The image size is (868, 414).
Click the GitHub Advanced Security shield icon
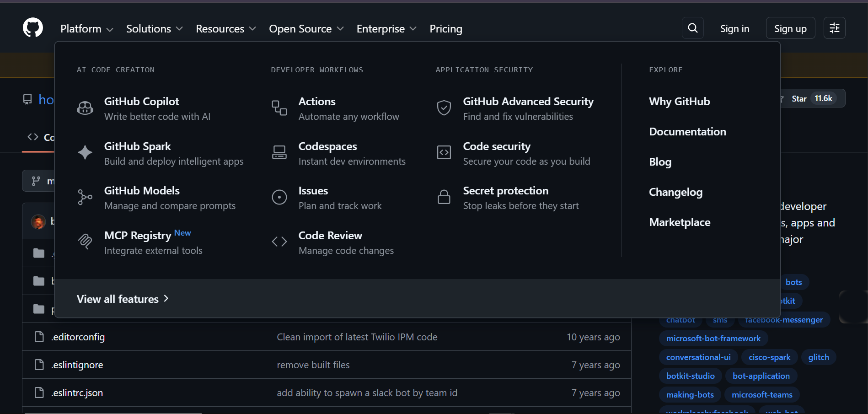click(444, 108)
